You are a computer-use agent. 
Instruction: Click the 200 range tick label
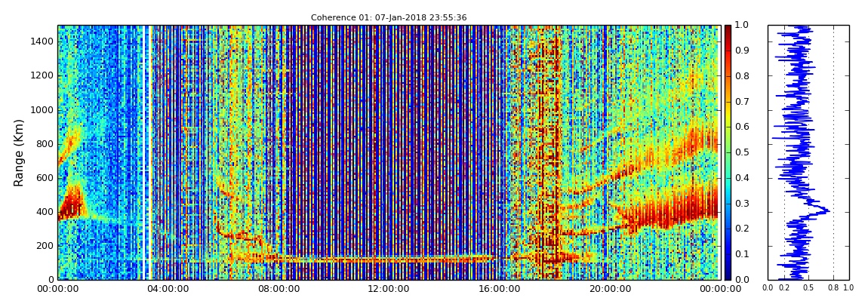pos(45,246)
